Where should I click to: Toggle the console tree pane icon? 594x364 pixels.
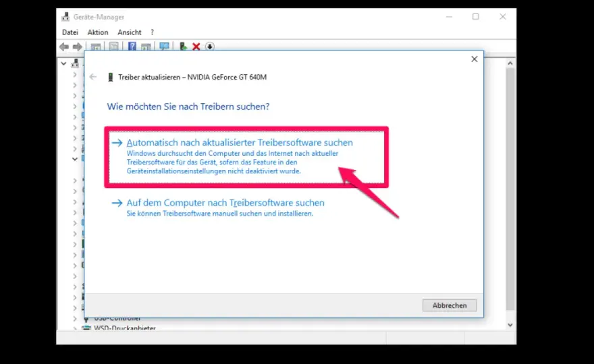tap(95, 47)
